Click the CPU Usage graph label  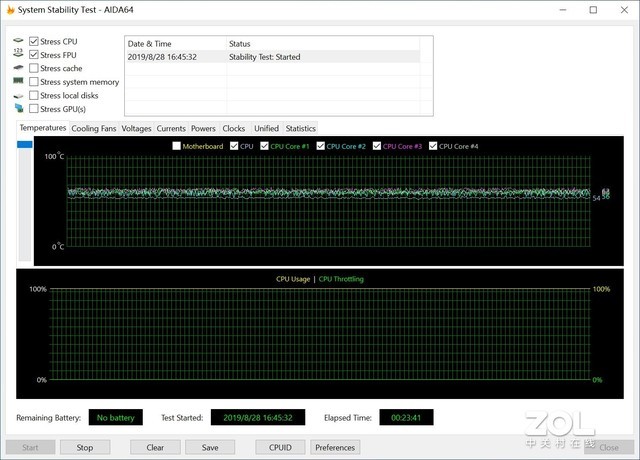(x=293, y=279)
